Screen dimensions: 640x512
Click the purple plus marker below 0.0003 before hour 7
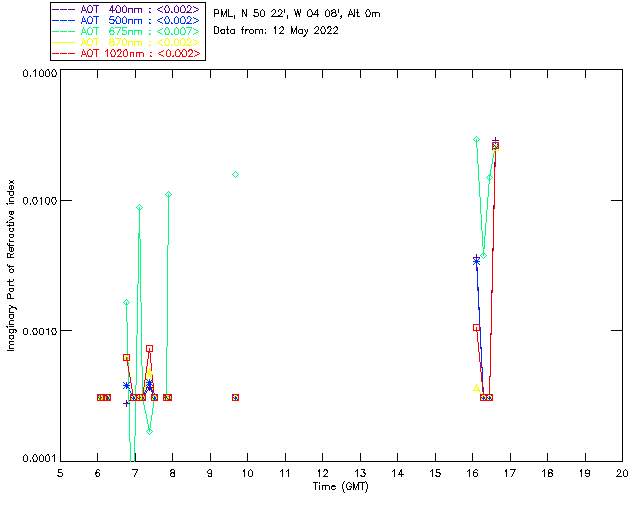click(126, 403)
